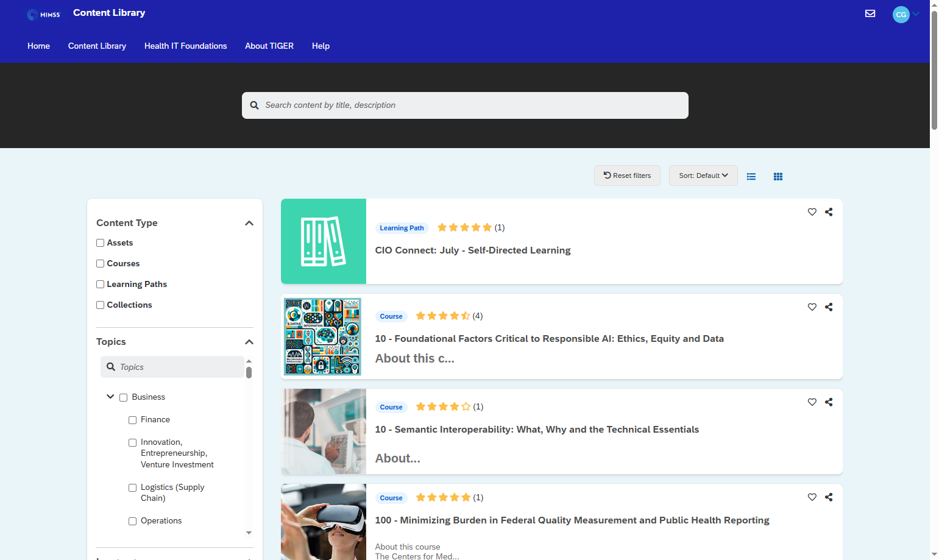The height and width of the screenshot is (560, 939).
Task: Click the search magnifier icon
Action: point(255,105)
